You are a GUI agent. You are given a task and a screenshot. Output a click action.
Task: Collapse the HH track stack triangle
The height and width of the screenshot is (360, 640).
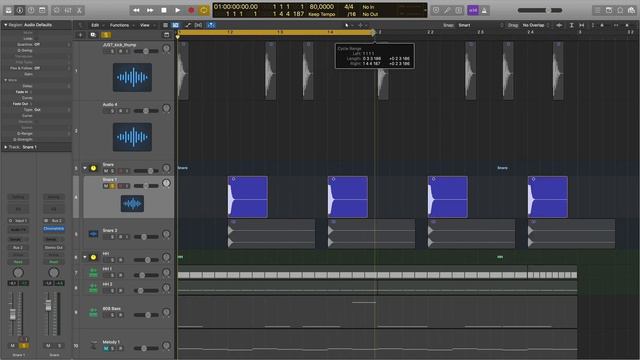click(x=85, y=257)
